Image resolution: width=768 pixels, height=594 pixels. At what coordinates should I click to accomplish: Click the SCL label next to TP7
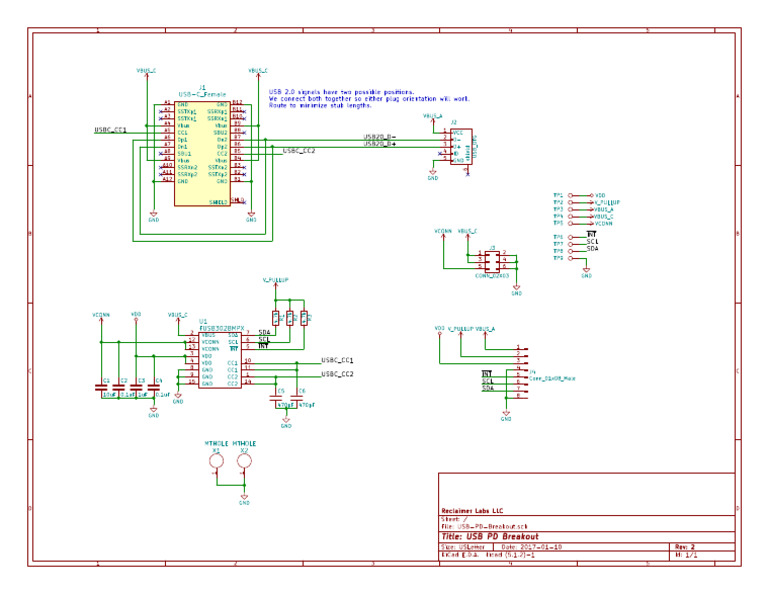593,241
